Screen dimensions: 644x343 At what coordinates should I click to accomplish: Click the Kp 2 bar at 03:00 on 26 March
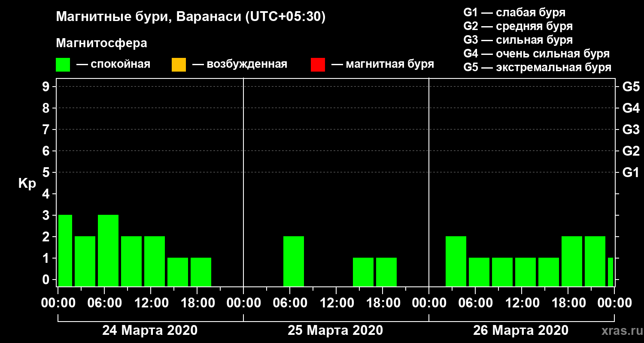[x=456, y=261]
